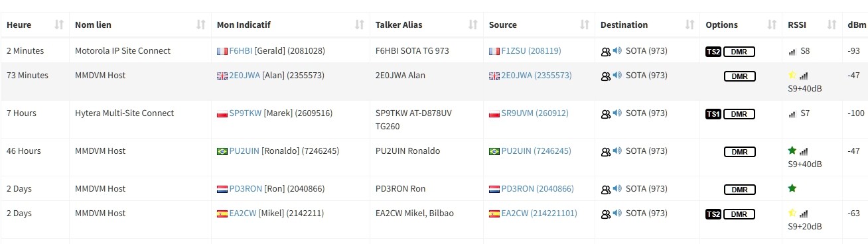The image size is (868, 244).
Task: Click the green star in the PD3RON row
Action: (792, 189)
